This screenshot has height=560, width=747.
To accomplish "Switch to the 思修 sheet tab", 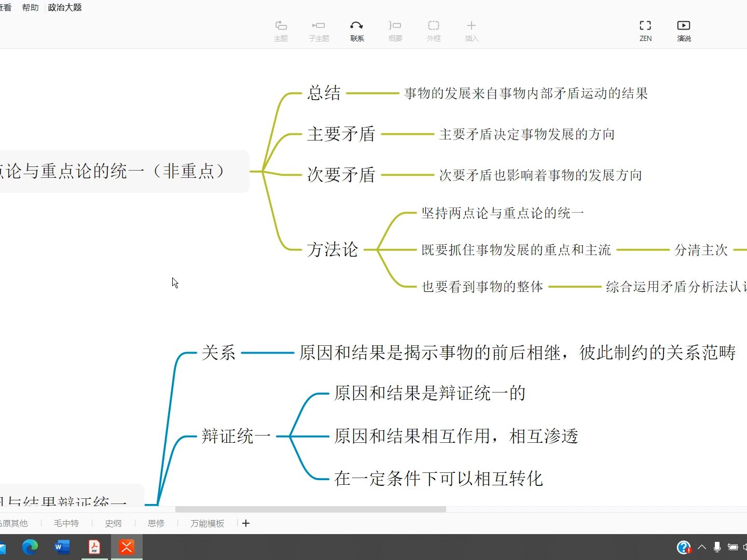I will click(156, 523).
